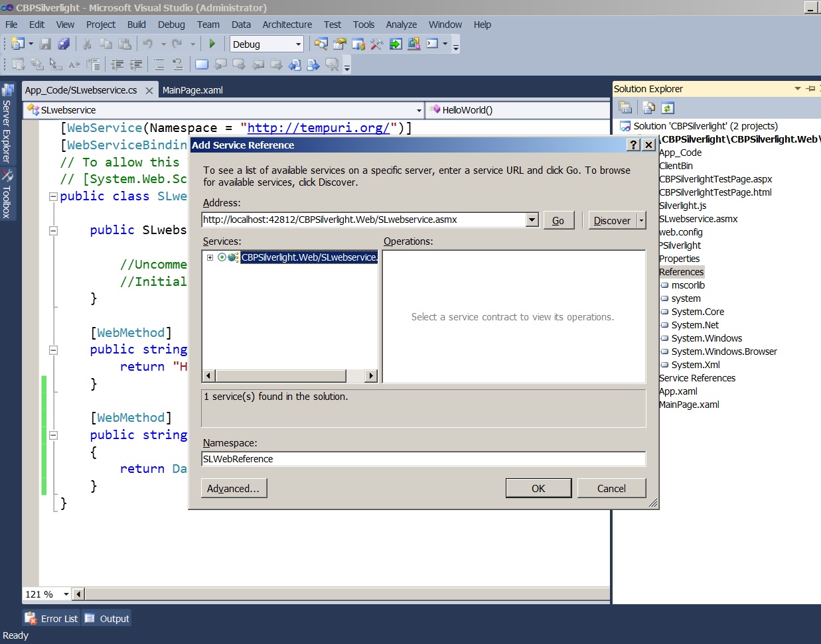Click the Undo arrow icon
The width and height of the screenshot is (821, 644).
pos(147,44)
